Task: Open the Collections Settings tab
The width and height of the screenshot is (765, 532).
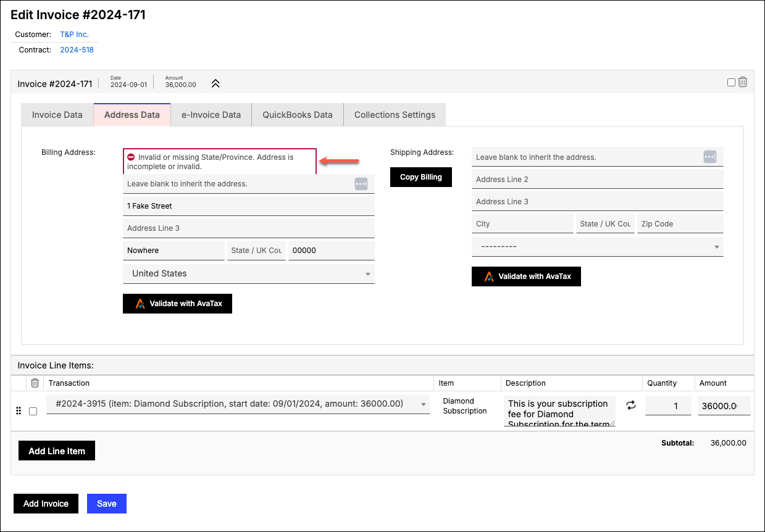Action: pos(395,115)
